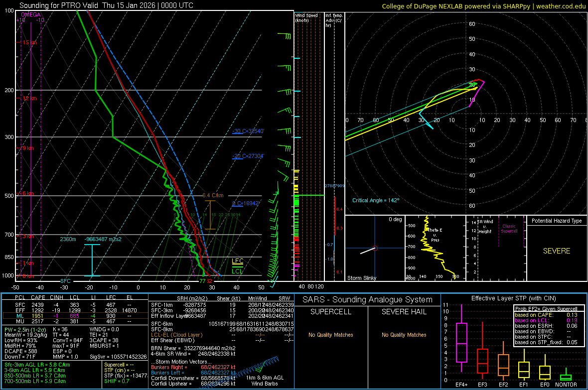The width and height of the screenshot is (588, 390).
Task: Click '1km & 6km AGL Wind Barbs' caption
Action: pyautogui.click(x=265, y=381)
